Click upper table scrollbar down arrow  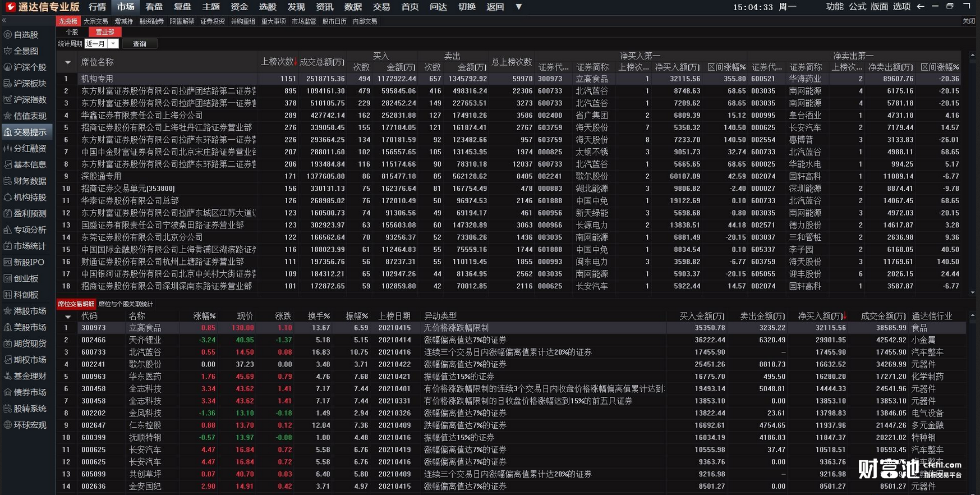(973, 292)
